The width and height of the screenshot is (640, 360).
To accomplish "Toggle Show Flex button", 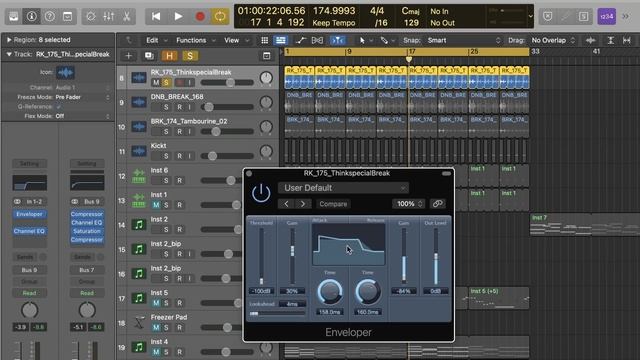I will [x=317, y=40].
